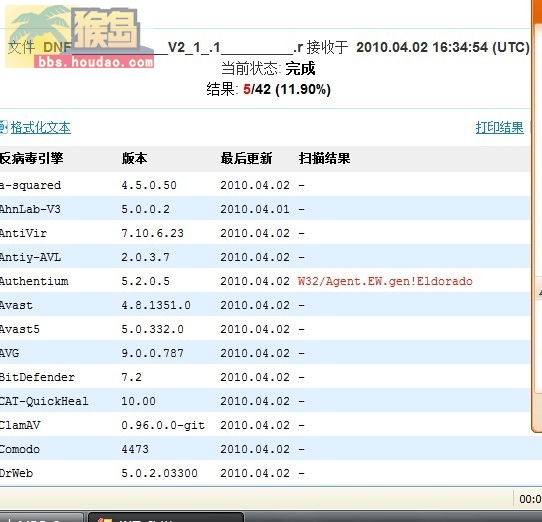Click the Avast5 engine name
This screenshot has width=542, height=522.
tap(20, 329)
